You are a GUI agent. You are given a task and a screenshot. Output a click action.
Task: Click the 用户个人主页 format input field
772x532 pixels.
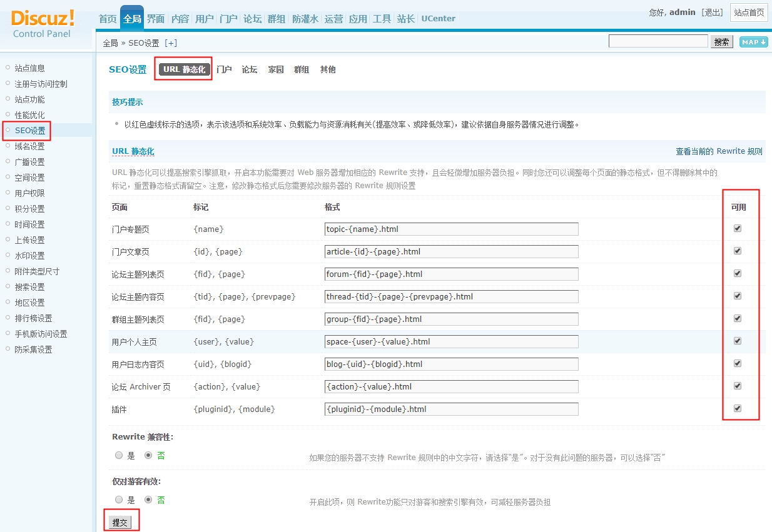tap(451, 342)
